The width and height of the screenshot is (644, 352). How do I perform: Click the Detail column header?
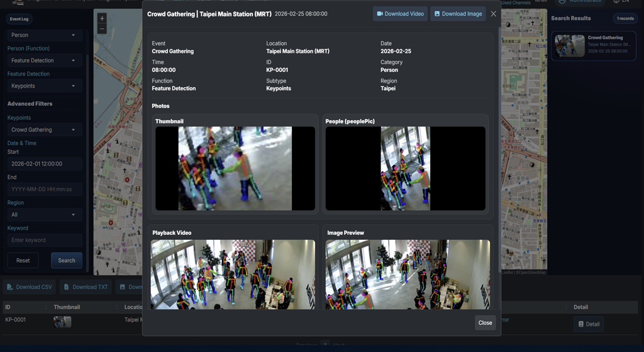580,307
